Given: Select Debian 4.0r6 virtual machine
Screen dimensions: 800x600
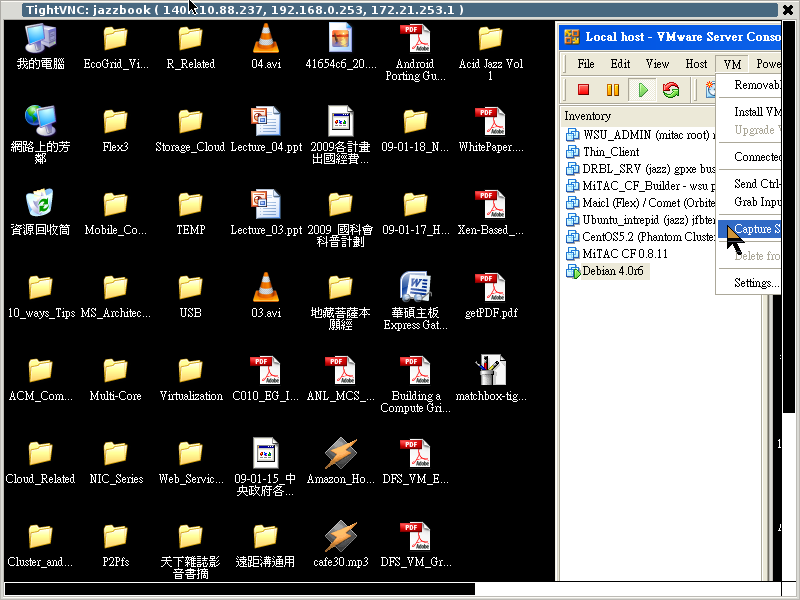Looking at the screenshot, I should 606,271.
